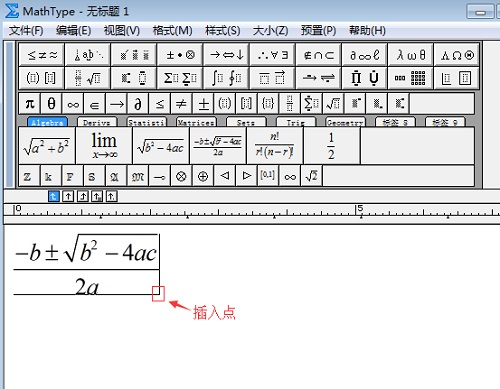
Task: Open the fraction and radical templates palette
Action: pyautogui.click(x=88, y=78)
